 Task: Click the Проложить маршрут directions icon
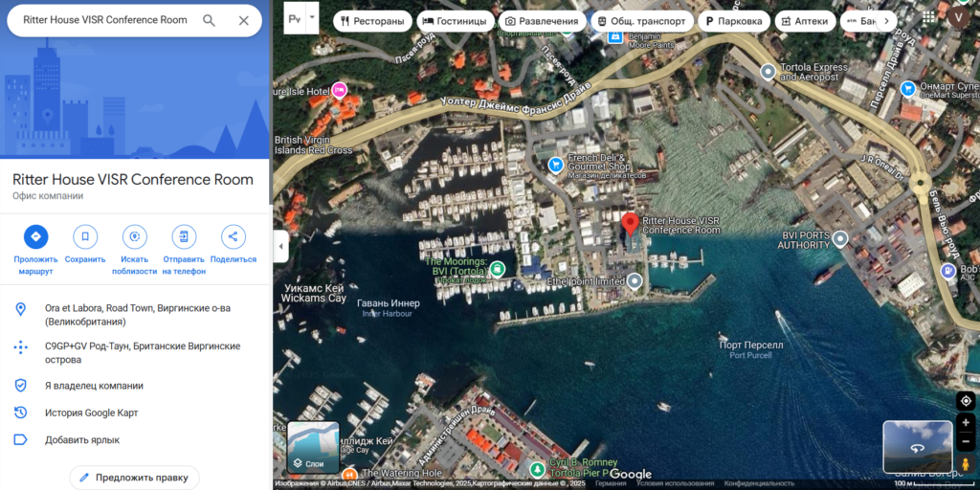(x=35, y=236)
